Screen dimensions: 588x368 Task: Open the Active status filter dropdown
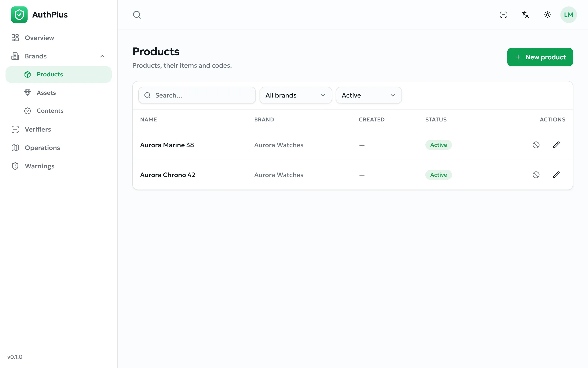369,95
